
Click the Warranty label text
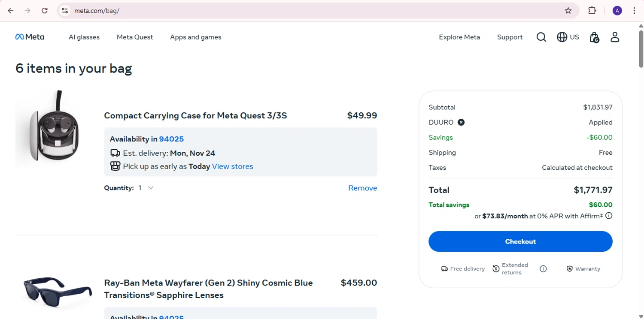tap(588, 269)
